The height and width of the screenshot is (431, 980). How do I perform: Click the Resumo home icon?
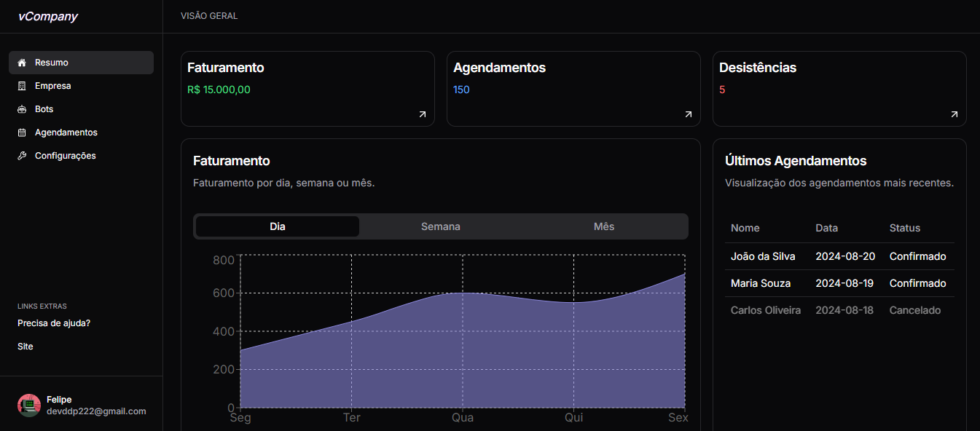point(22,63)
